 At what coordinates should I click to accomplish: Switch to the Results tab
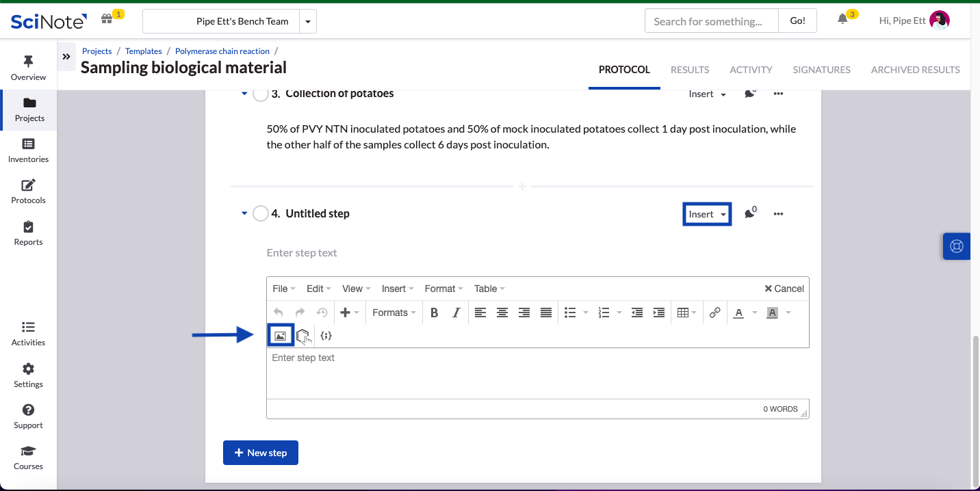[689, 70]
